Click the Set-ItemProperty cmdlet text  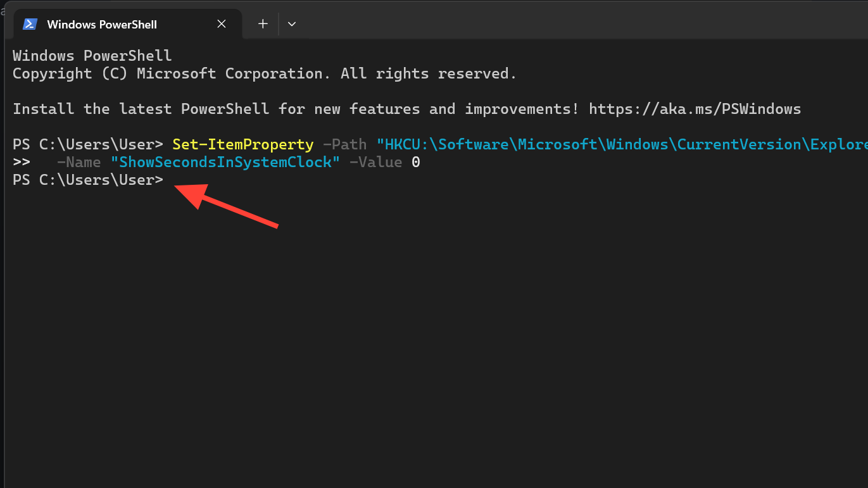click(x=242, y=145)
